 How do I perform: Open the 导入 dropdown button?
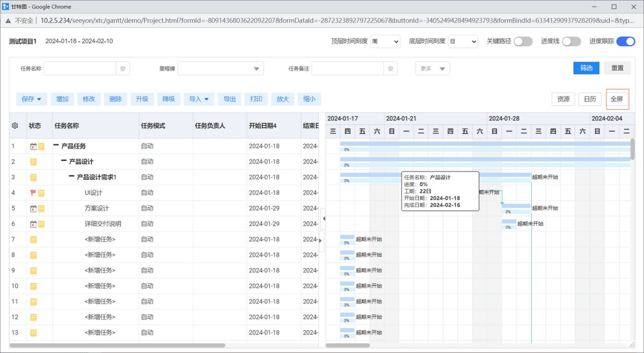tap(199, 99)
